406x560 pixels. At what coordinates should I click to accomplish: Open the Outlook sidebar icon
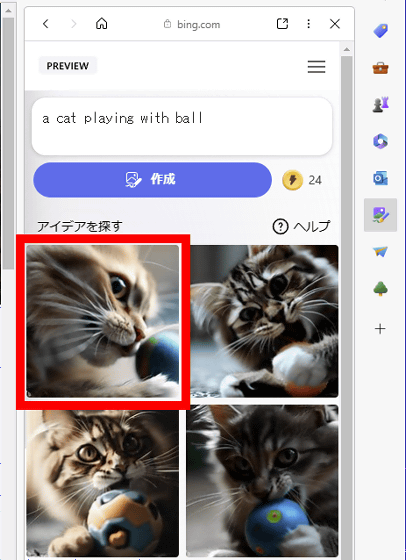(x=381, y=178)
